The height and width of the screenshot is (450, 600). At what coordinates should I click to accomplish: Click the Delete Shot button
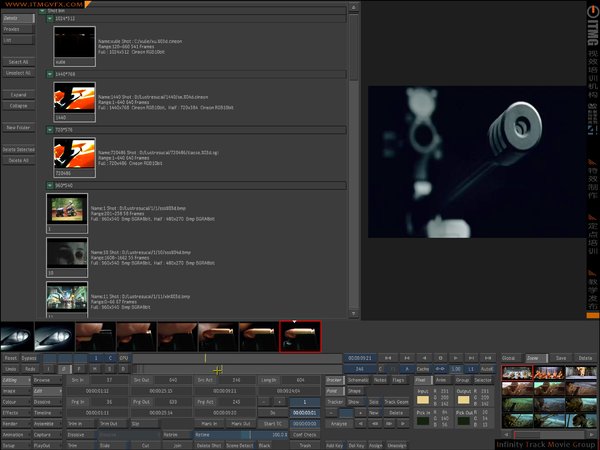[209, 444]
